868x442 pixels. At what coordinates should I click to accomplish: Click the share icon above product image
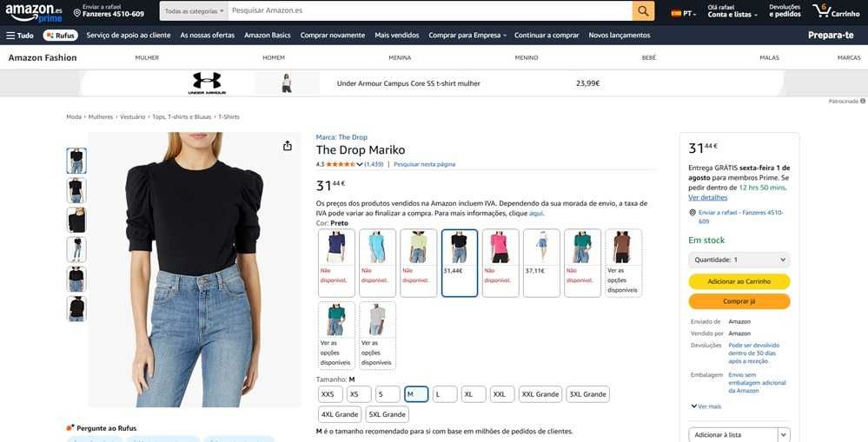[288, 146]
